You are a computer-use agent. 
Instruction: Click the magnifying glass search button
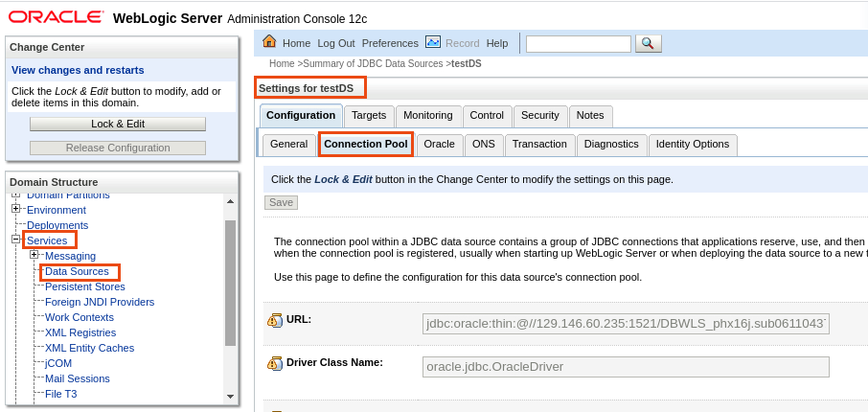[649, 43]
